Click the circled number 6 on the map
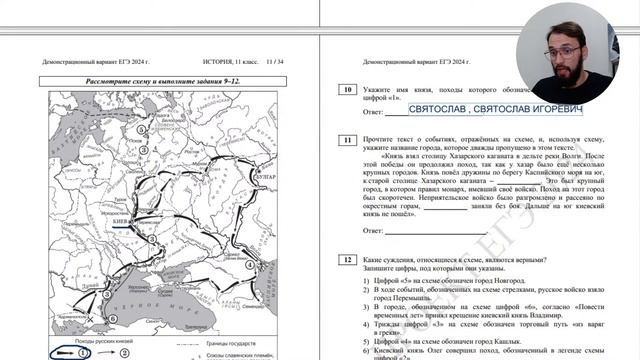640x360 pixels. click(x=113, y=319)
